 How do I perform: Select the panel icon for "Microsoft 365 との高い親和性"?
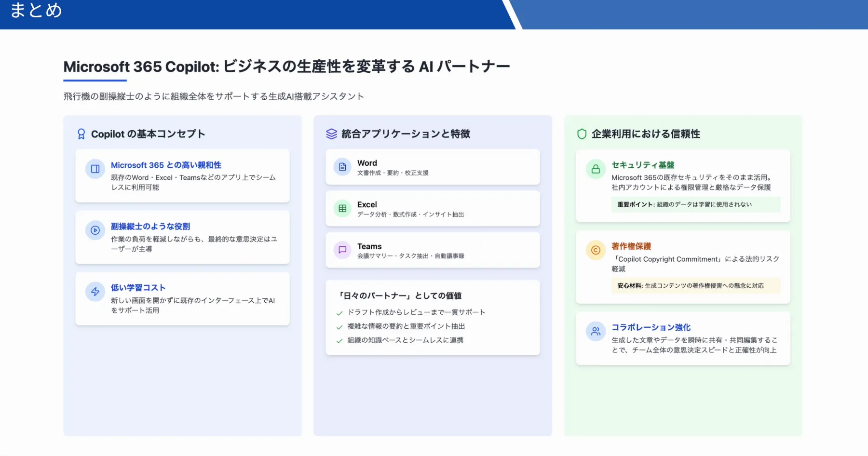(x=95, y=169)
